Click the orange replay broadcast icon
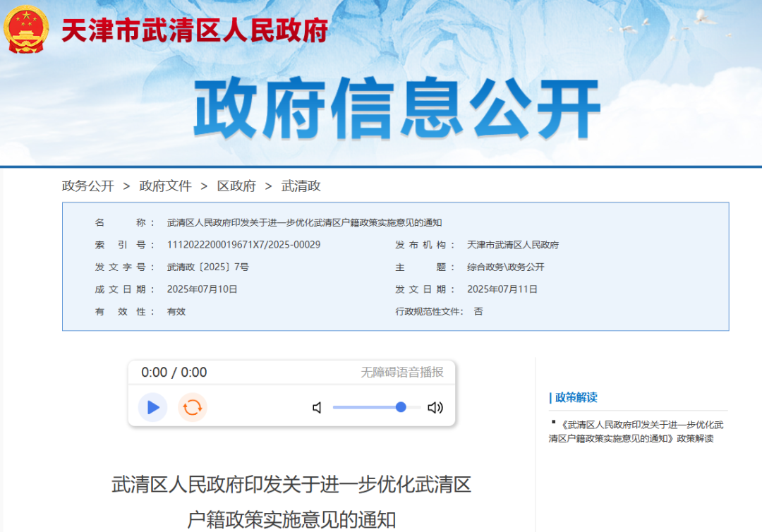The width and height of the screenshot is (762, 532). [x=192, y=407]
